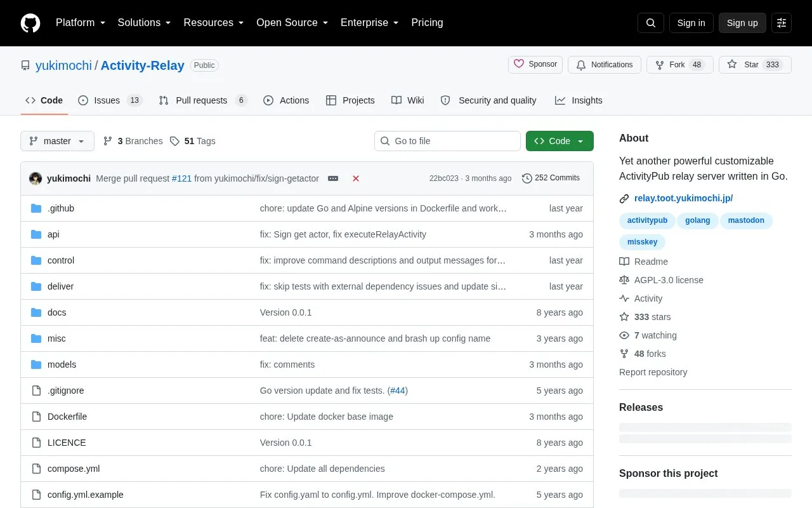Switch to the Projects tab

(350, 100)
